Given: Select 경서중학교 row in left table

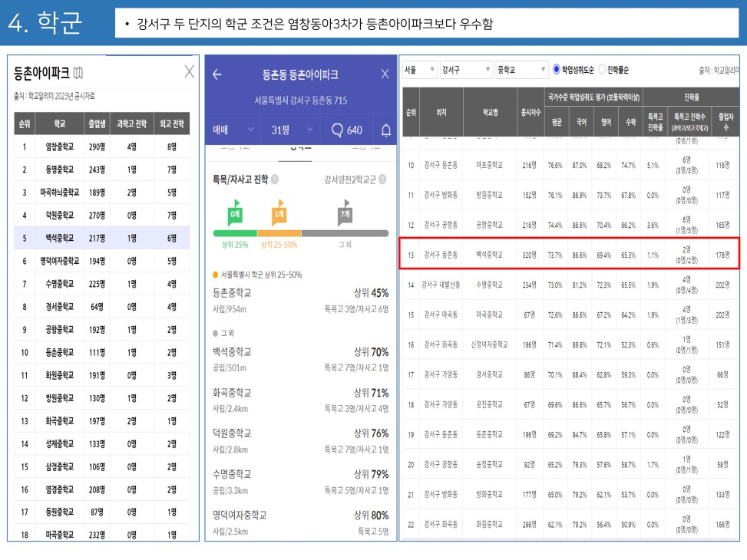Looking at the screenshot, I should [x=102, y=307].
